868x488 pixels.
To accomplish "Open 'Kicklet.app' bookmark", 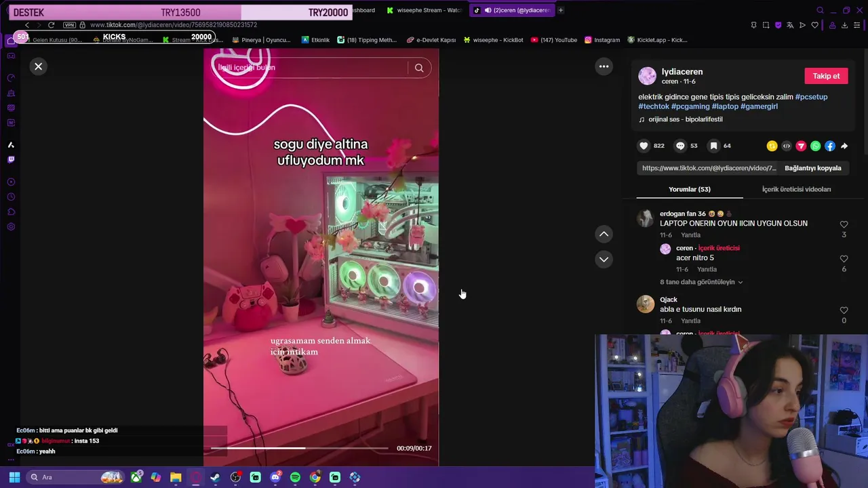I will pyautogui.click(x=657, y=40).
